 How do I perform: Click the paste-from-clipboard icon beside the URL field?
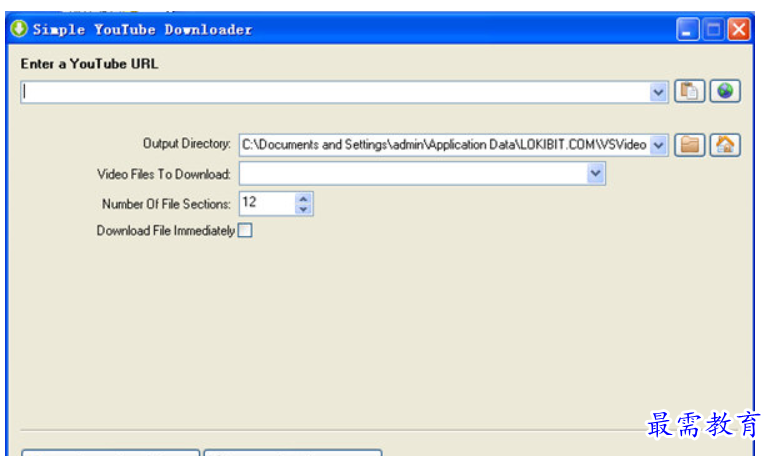point(690,91)
